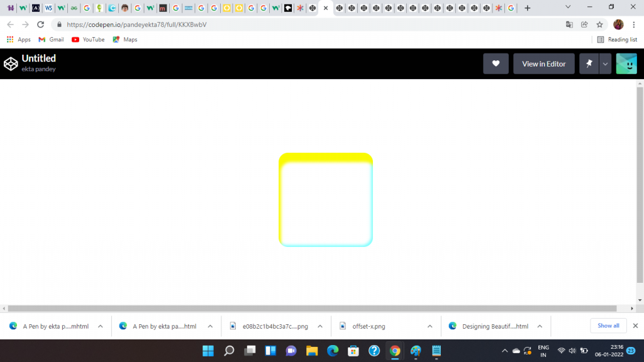This screenshot has height=362, width=644.
Task: Expand options for offset-x.png download
Action: coord(430,326)
